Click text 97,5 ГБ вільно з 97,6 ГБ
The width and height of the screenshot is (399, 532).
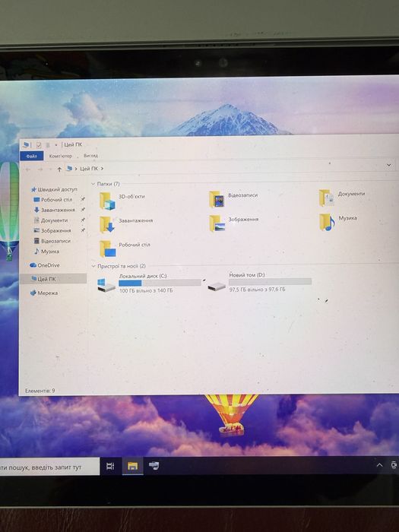(257, 290)
